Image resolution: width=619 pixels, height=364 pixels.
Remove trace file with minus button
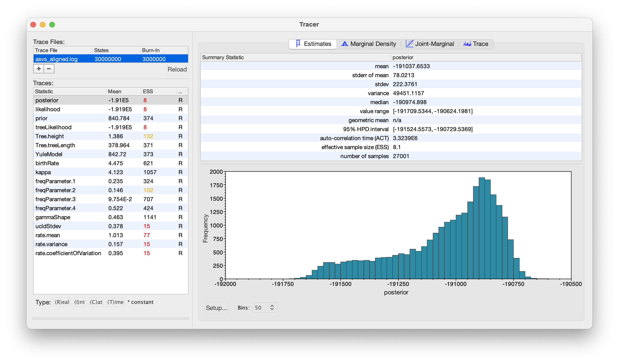[49, 69]
